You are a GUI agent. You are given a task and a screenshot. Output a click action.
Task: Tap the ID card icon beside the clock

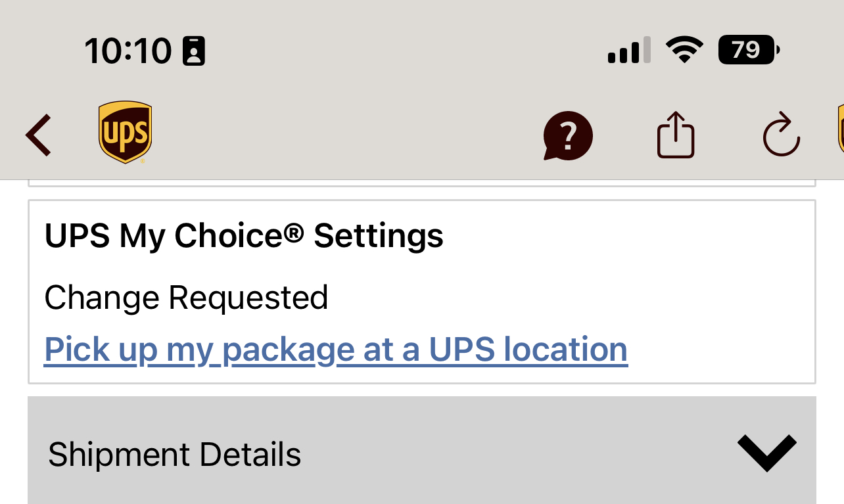click(194, 51)
